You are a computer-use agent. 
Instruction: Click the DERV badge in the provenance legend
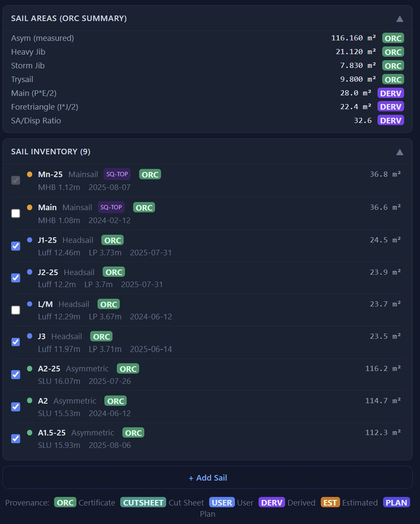pos(271,502)
